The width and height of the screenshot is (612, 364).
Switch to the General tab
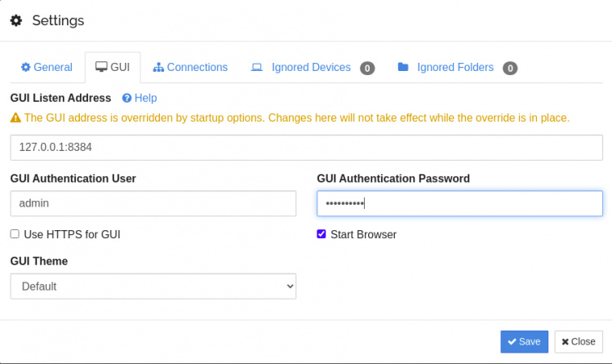[47, 67]
